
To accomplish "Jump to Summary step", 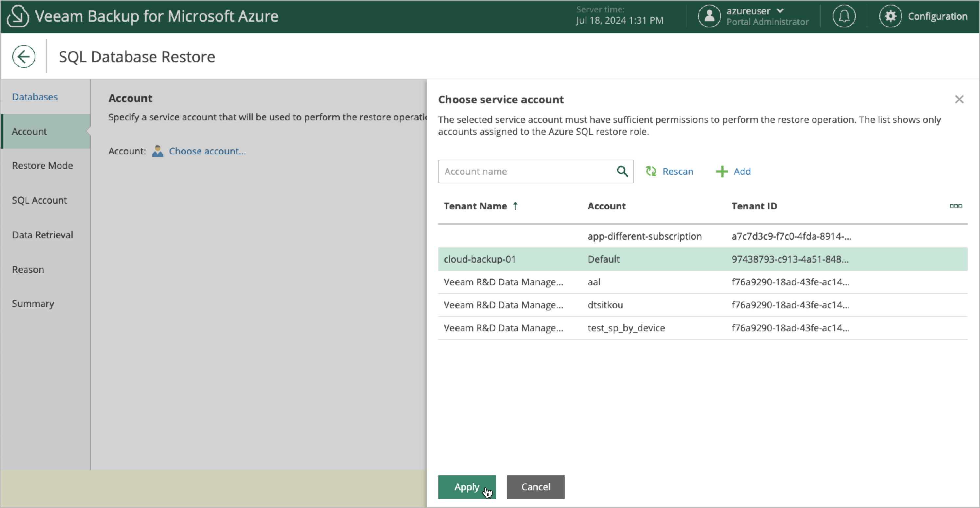I will pos(33,304).
